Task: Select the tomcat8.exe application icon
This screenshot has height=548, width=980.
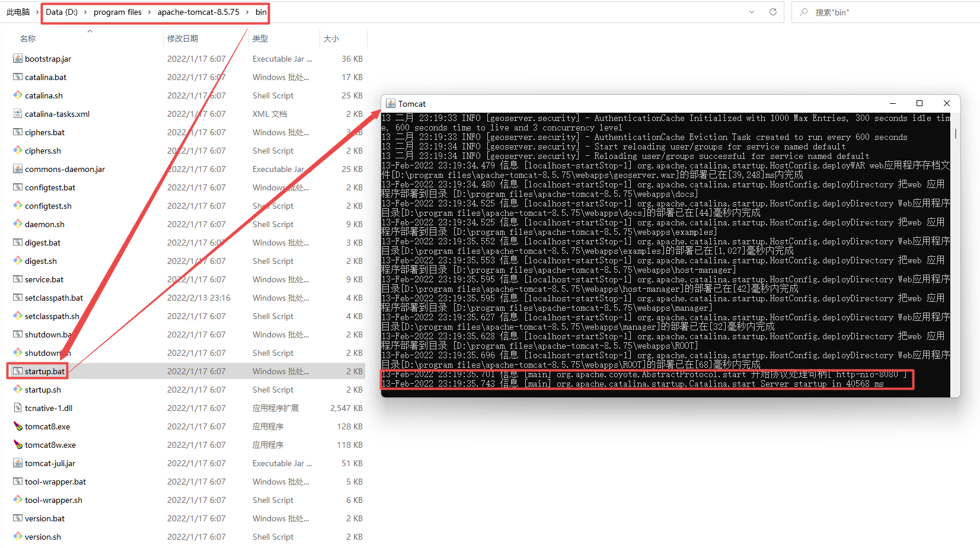Action: pos(17,426)
